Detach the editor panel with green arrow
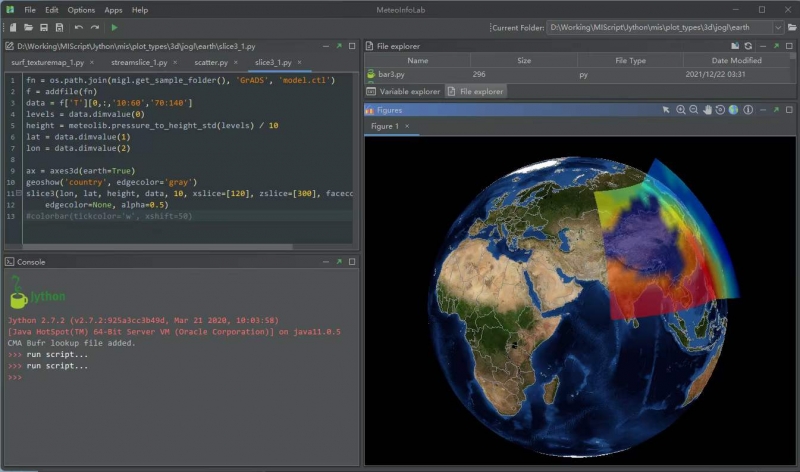This screenshot has width=800, height=472. [339, 46]
